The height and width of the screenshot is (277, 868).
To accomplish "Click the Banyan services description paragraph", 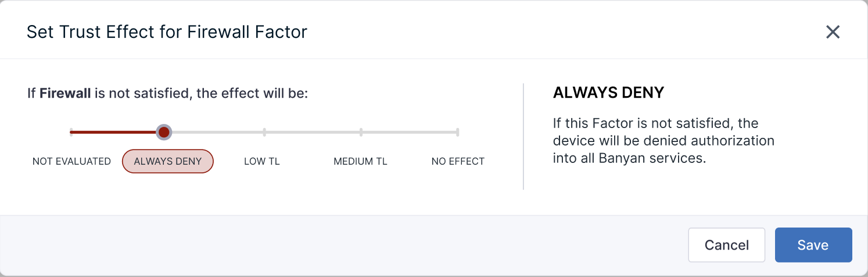I will point(663,141).
